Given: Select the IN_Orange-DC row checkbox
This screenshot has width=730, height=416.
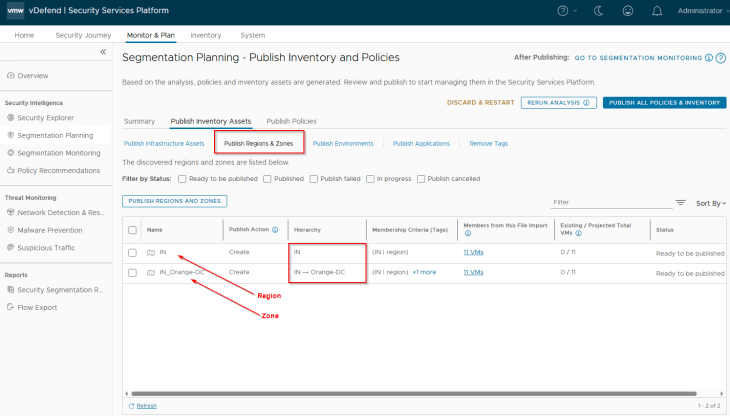Looking at the screenshot, I should click(x=132, y=272).
